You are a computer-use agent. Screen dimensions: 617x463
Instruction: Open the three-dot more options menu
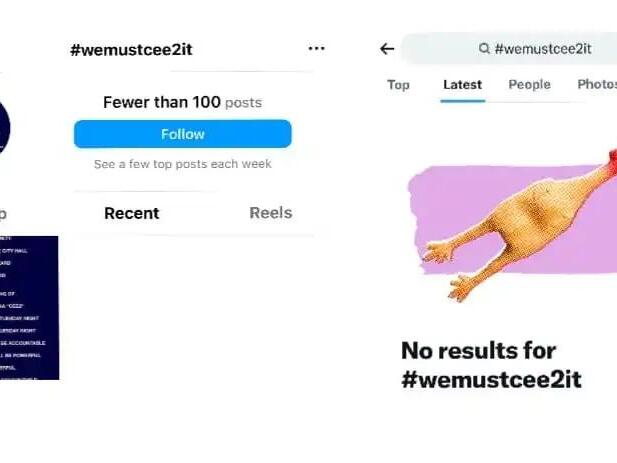tap(316, 48)
